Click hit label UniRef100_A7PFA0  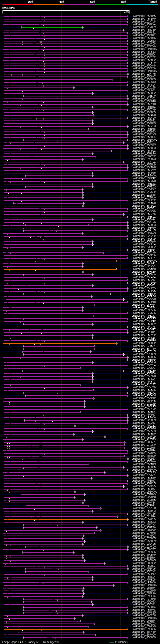143,63
